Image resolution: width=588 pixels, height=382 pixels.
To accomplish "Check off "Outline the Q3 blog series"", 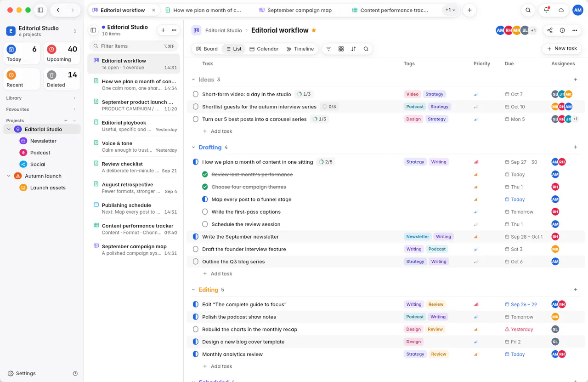I will click(196, 262).
